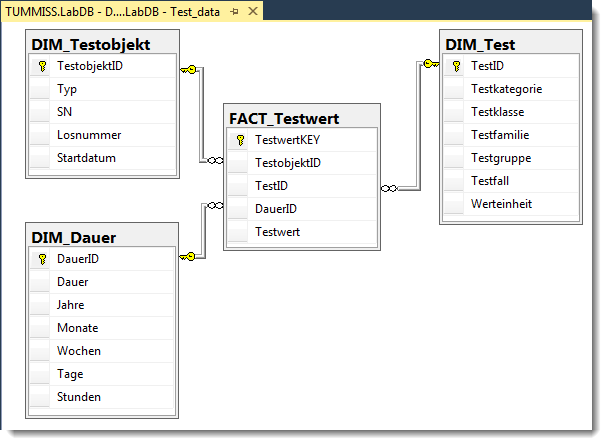Image resolution: width=607 pixels, height=445 pixels.
Task: Select the Testwert column
Action: (x=302, y=232)
